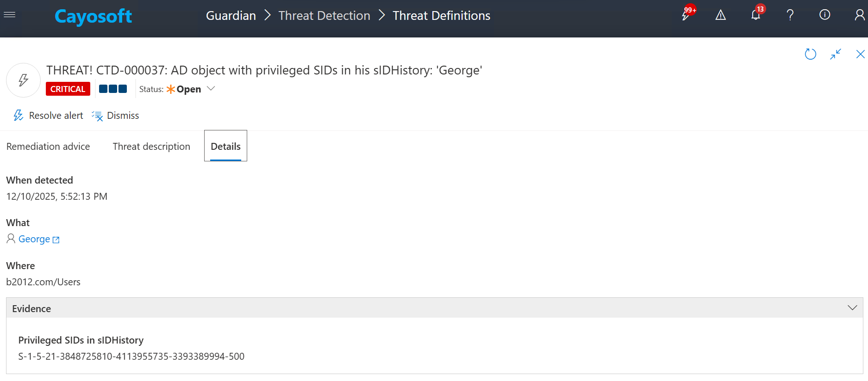Click Resolve alert button
The height and width of the screenshot is (381, 868).
[49, 116]
